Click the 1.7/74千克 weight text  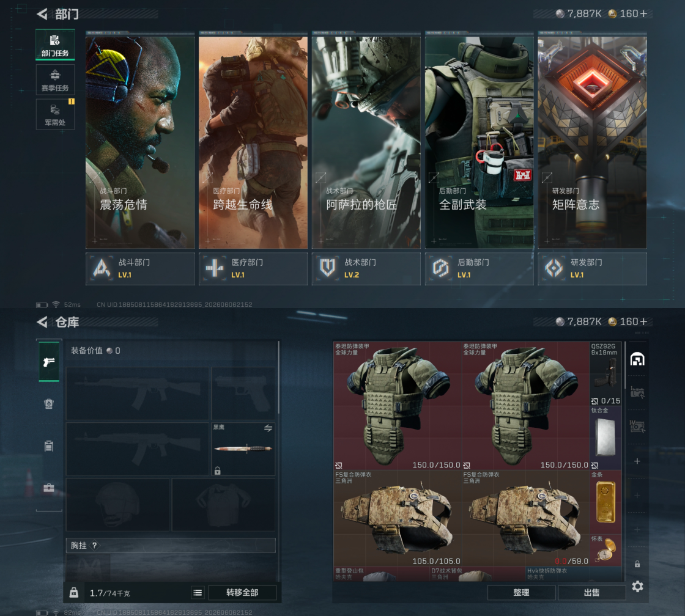(x=109, y=593)
